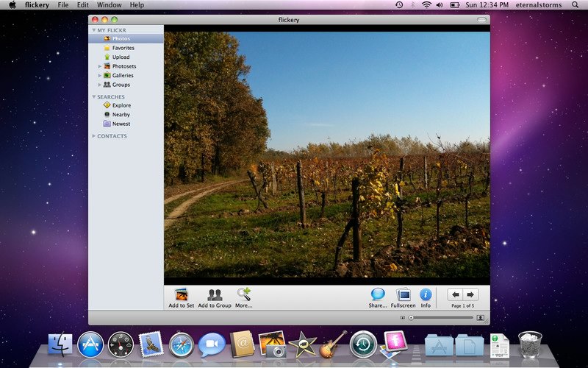Open the Window menu
Viewport: 588px width, 368px height.
(x=109, y=5)
